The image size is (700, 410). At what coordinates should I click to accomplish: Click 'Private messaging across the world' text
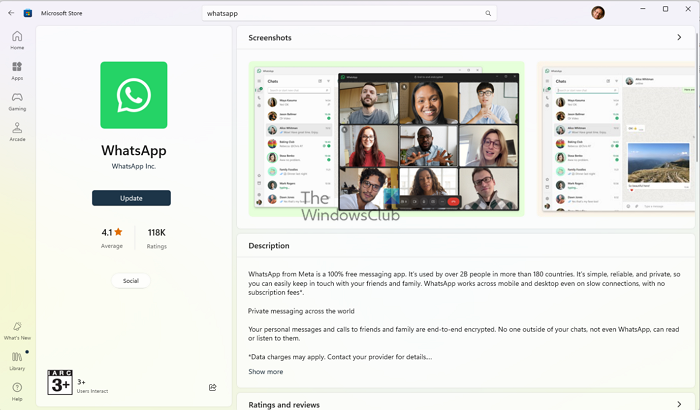coord(301,311)
